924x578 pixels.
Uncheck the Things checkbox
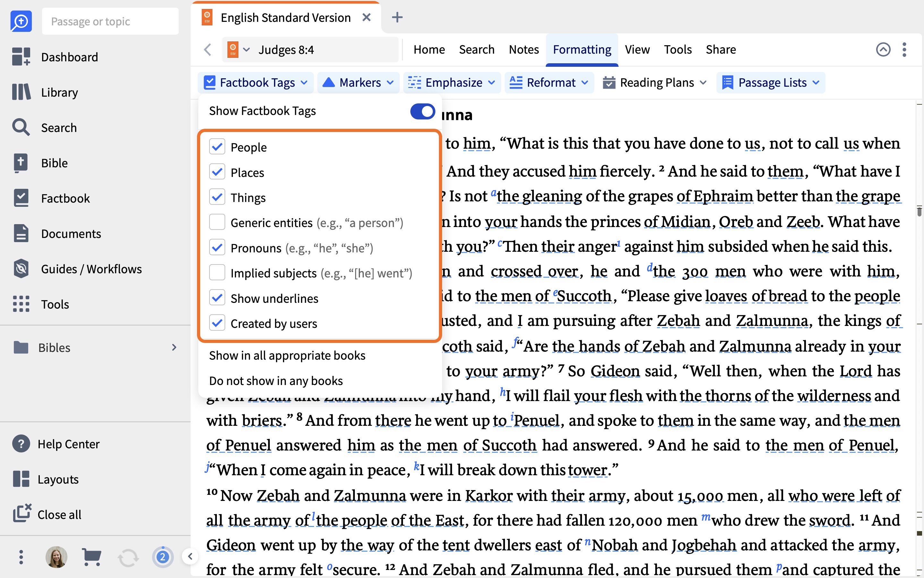217,197
